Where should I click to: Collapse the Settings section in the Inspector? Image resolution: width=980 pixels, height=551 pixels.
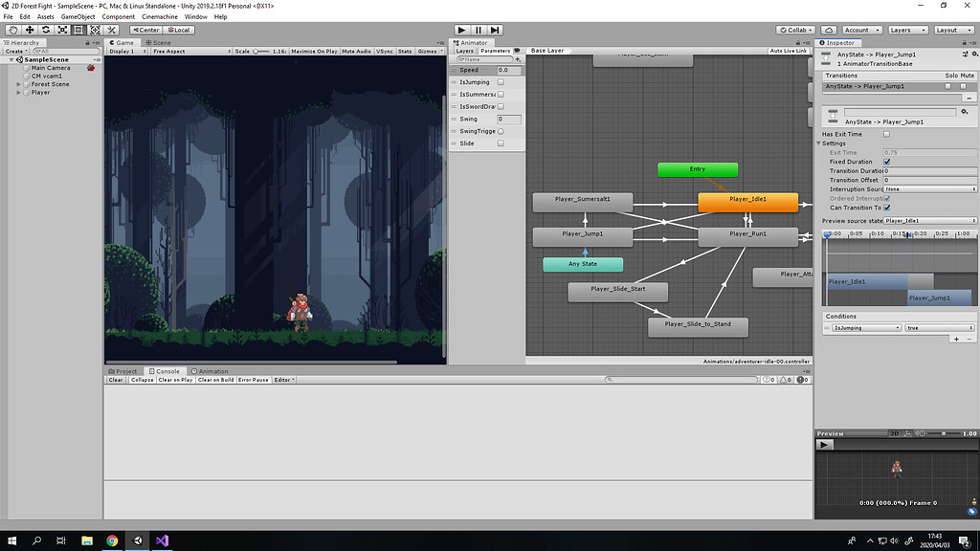click(820, 143)
